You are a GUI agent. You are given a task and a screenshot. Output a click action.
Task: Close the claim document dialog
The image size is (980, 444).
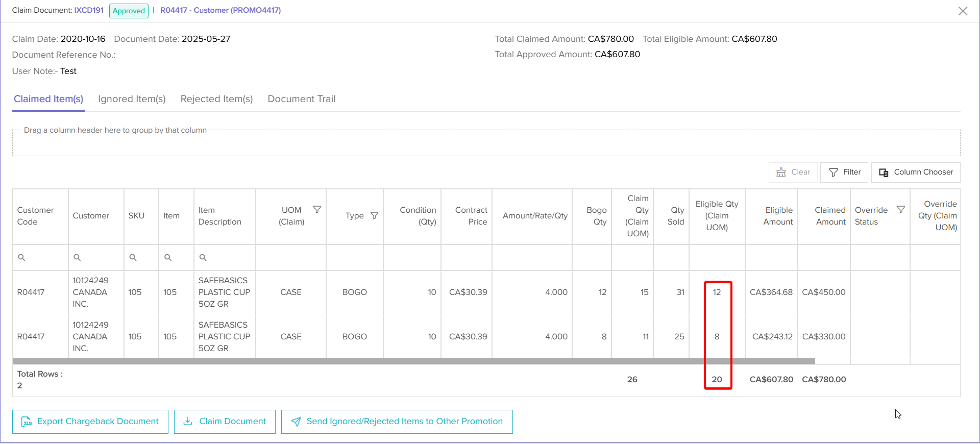click(963, 11)
